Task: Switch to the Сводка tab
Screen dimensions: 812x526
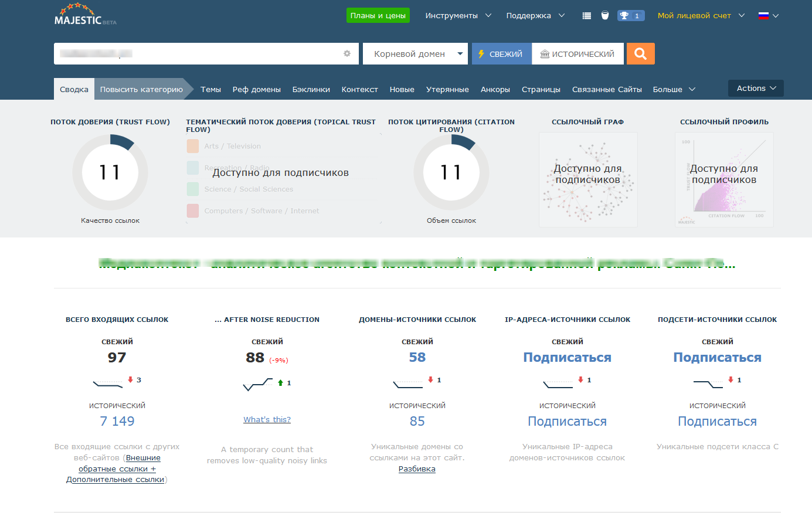Action: pos(74,89)
